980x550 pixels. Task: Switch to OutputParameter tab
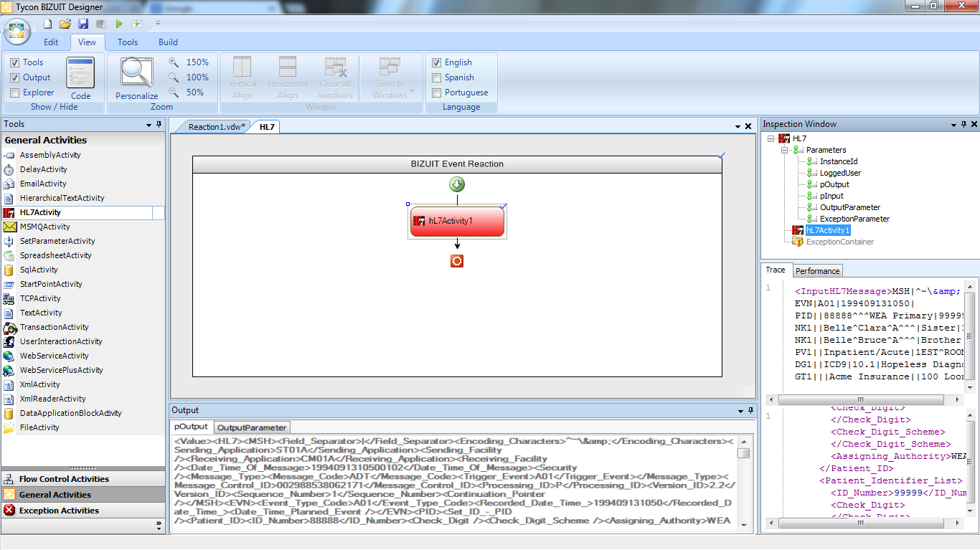click(253, 427)
